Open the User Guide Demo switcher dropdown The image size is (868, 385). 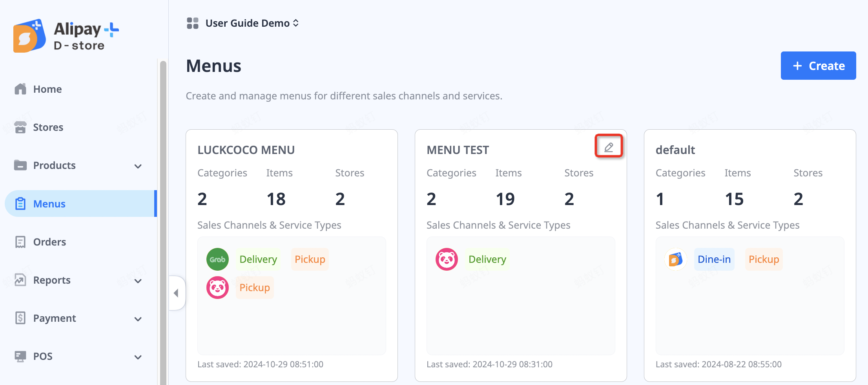[x=252, y=23]
